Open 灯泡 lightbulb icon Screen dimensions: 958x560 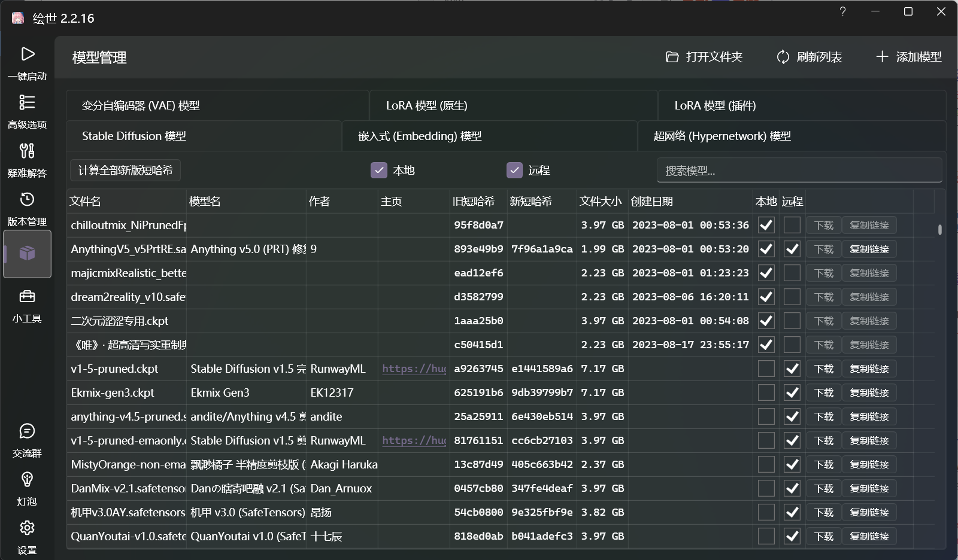coord(27,479)
